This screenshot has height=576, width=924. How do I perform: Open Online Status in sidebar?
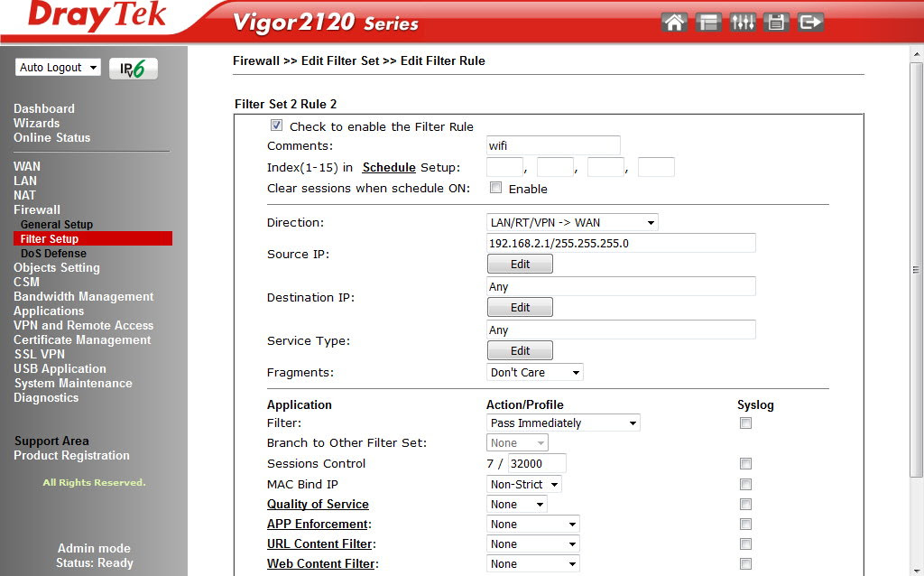tap(51, 137)
